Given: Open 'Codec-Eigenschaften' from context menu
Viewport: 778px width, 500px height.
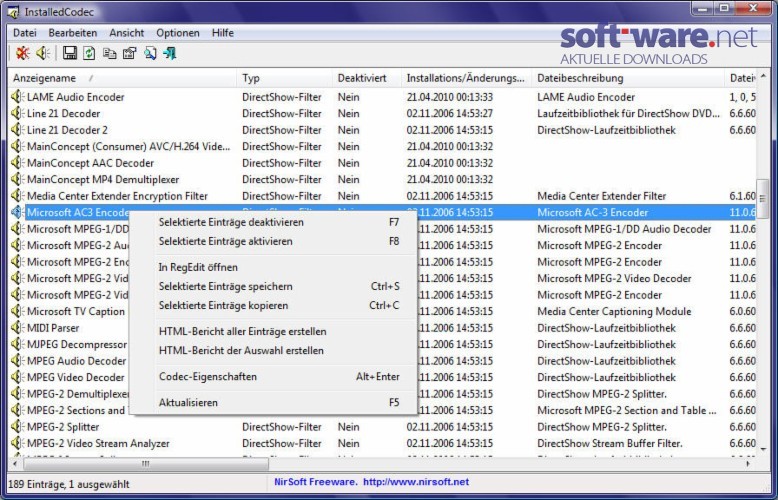Looking at the screenshot, I should [273, 376].
